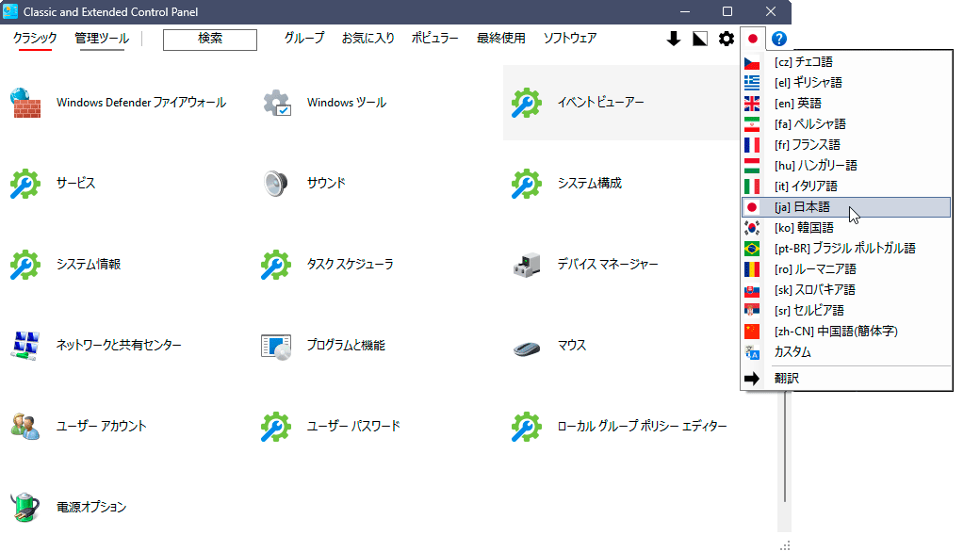
Task: Click the Japanese flag language button
Action: click(753, 39)
